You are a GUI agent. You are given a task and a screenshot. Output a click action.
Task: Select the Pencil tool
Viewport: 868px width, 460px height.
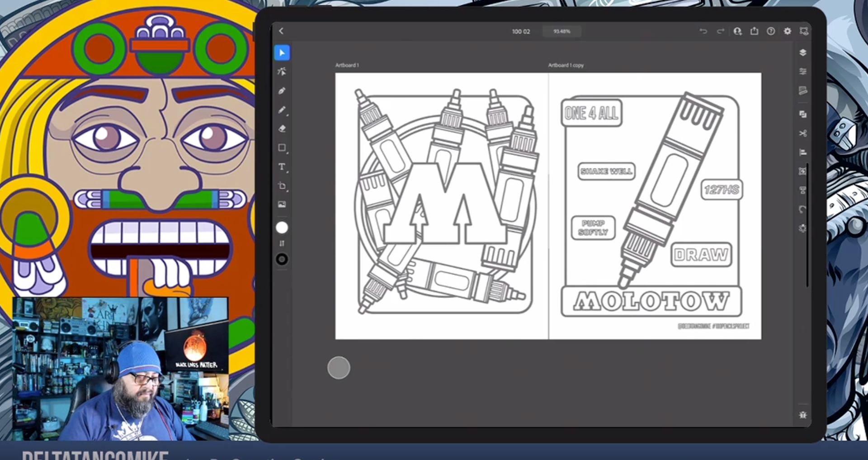point(282,110)
